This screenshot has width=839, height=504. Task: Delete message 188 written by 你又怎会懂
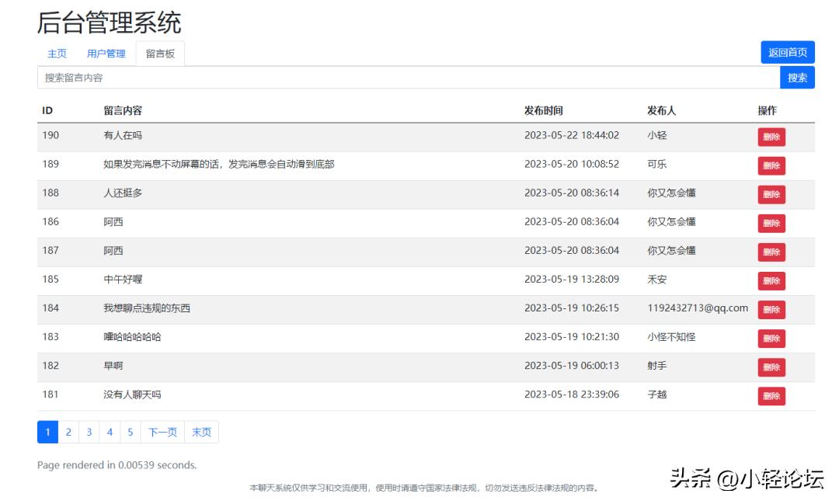(x=771, y=194)
